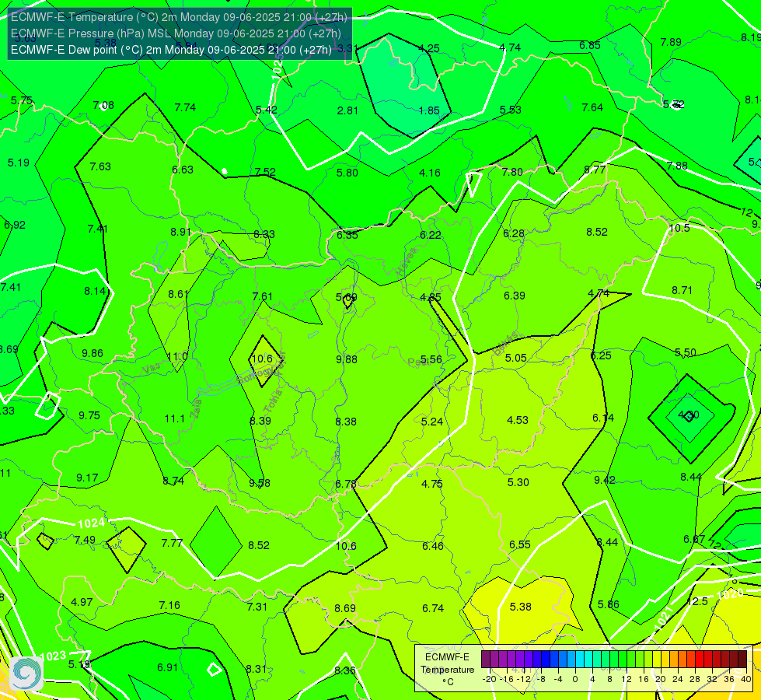Click the dew point value 9.88

click(347, 359)
